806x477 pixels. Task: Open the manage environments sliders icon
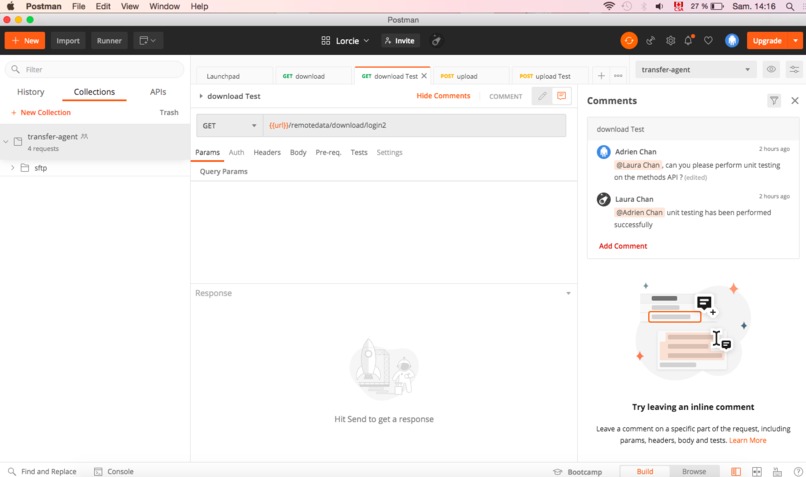[794, 69]
